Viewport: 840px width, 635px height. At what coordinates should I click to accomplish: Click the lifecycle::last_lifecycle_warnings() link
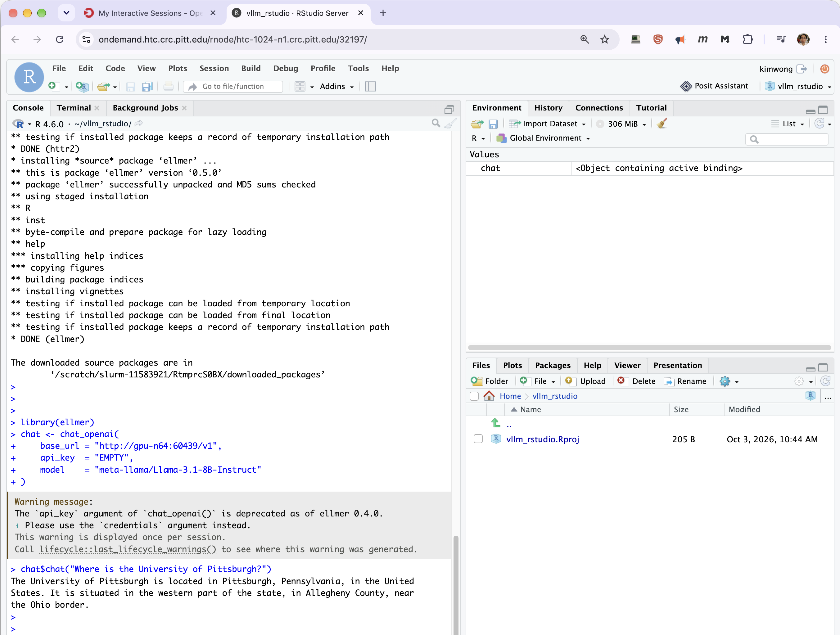(128, 549)
